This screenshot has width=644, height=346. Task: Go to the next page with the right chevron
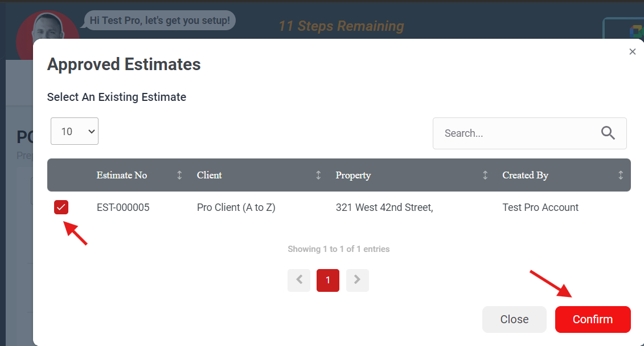(x=357, y=280)
